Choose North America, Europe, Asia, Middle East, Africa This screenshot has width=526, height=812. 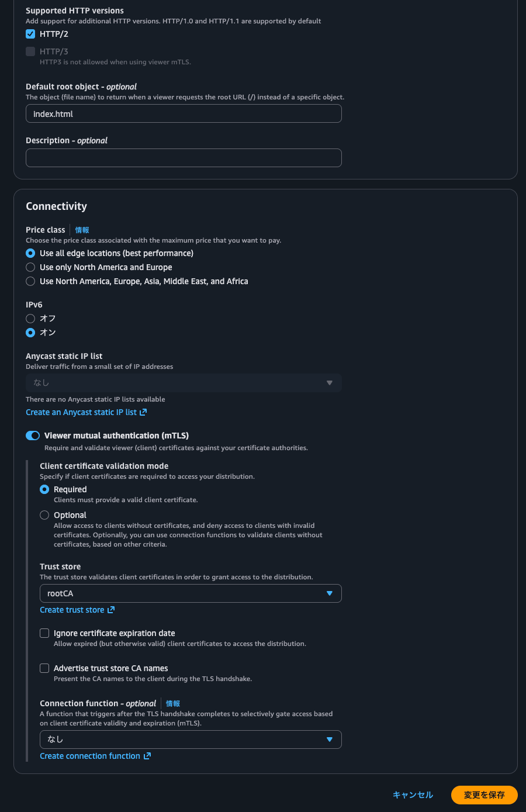point(30,281)
